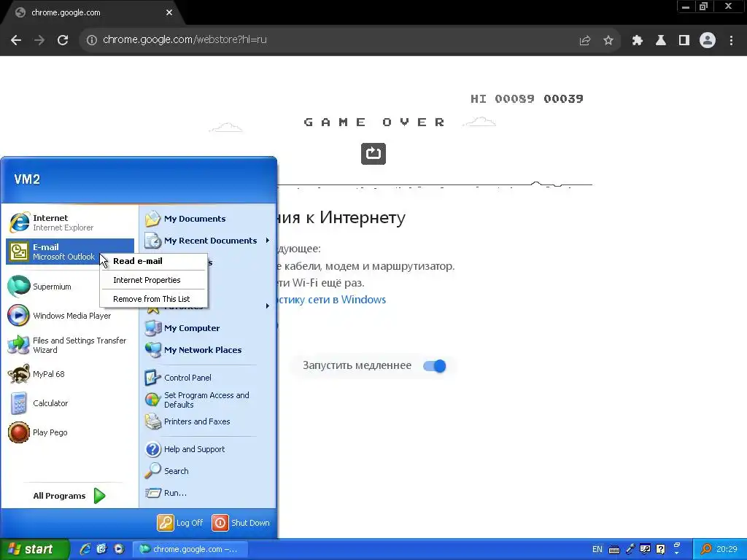
Task: Click the forward navigation arrow
Action: point(39,40)
